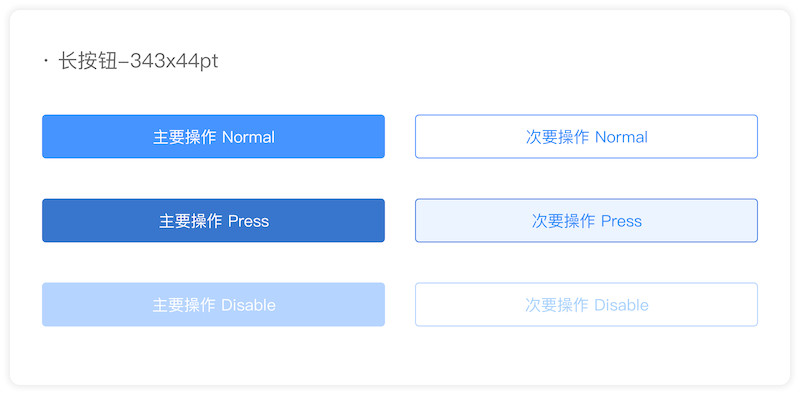
Task: Click the bullet dot before 长按钮 heading
Action: [x=45, y=62]
